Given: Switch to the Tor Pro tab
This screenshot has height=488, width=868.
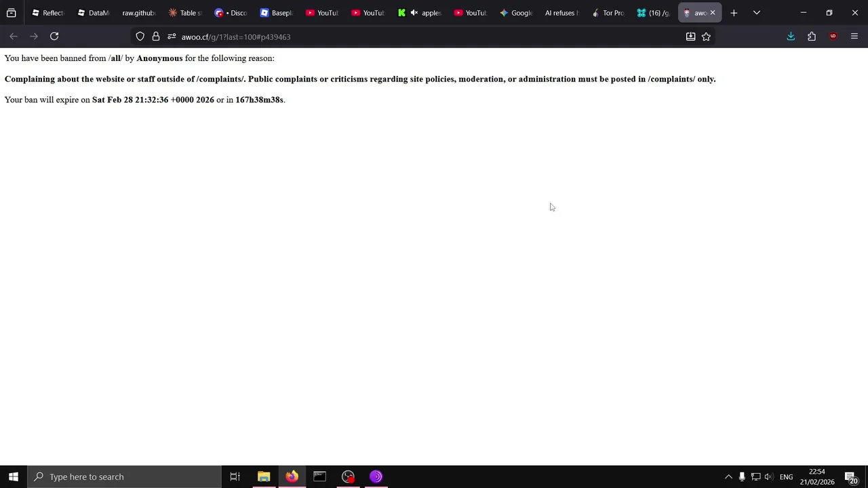Looking at the screenshot, I should tap(608, 13).
